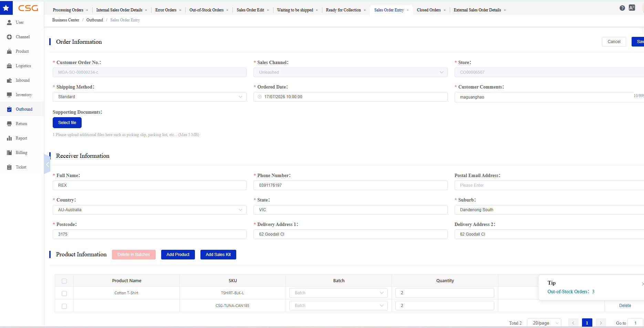Click the star favorites icon
644x328 pixels.
pyautogui.click(x=6, y=8)
